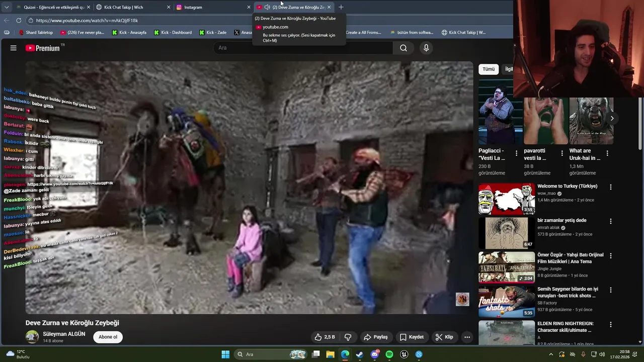
Task: Click the YouTube search magnifier button
Action: [x=404, y=48]
